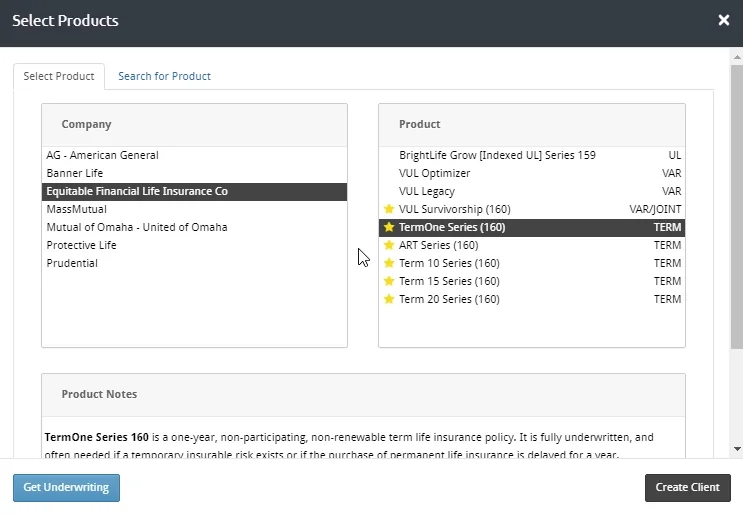The height and width of the screenshot is (514, 743).
Task: Click star icon beside ART Series
Action: click(389, 245)
